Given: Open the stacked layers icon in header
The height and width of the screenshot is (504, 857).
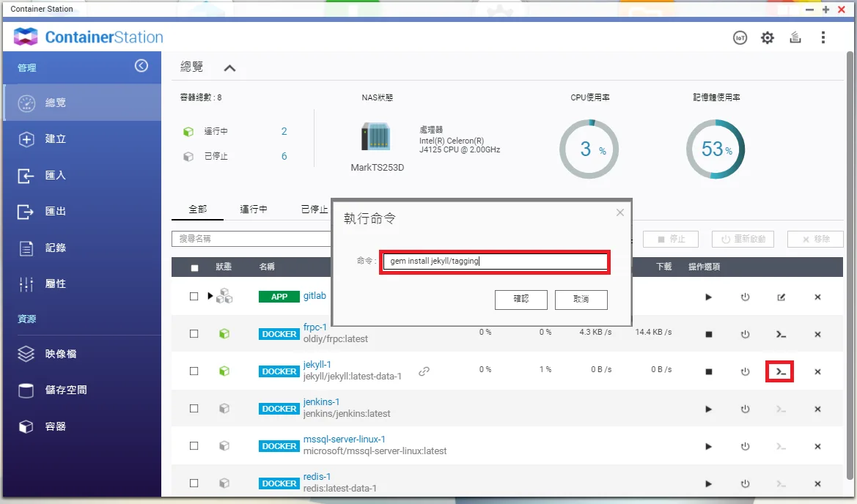Looking at the screenshot, I should (x=795, y=37).
